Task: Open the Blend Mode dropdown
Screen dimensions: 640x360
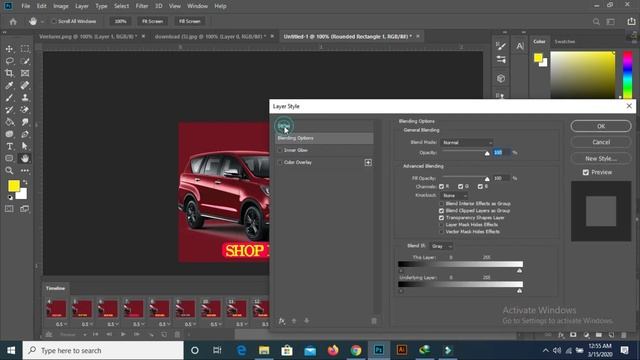Action: (x=467, y=142)
